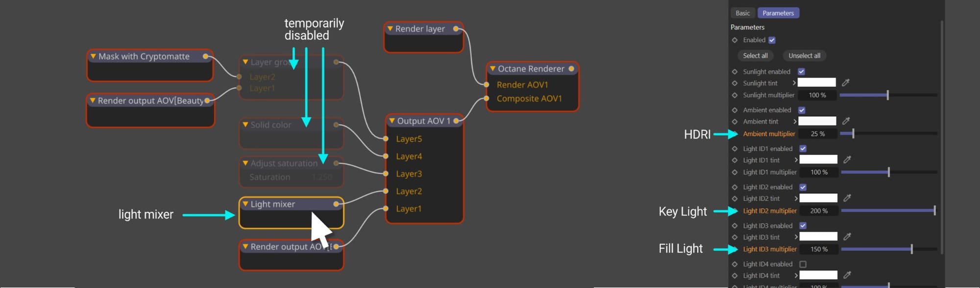980x288 pixels.
Task: Click the keyframe diamond beside Enabled
Action: point(735,40)
